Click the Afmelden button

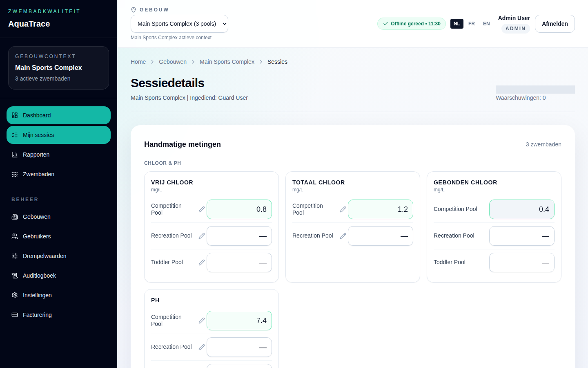click(x=555, y=24)
